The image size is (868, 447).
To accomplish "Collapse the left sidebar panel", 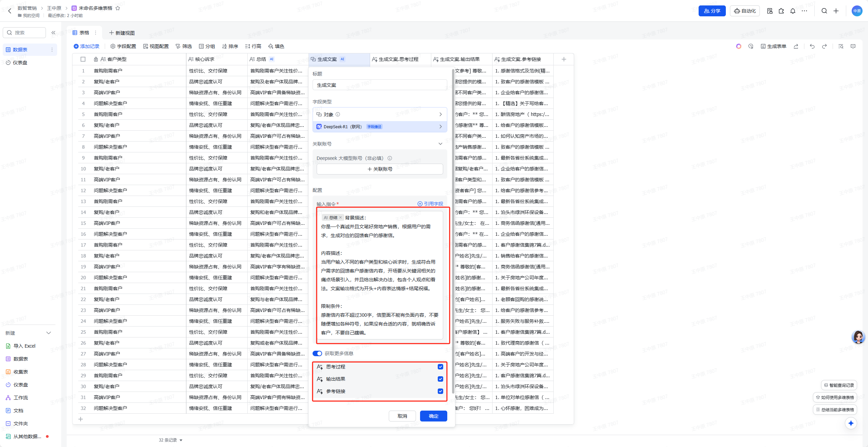I will click(x=53, y=33).
